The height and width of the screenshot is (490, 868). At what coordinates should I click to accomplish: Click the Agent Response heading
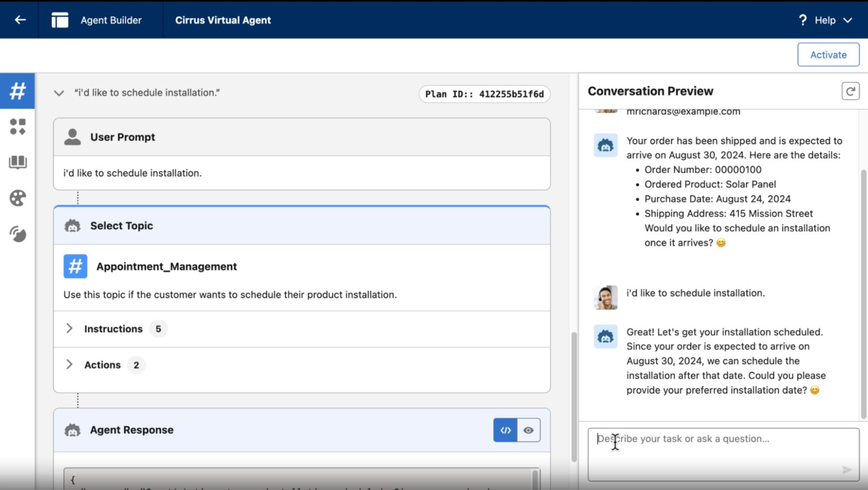click(x=132, y=430)
